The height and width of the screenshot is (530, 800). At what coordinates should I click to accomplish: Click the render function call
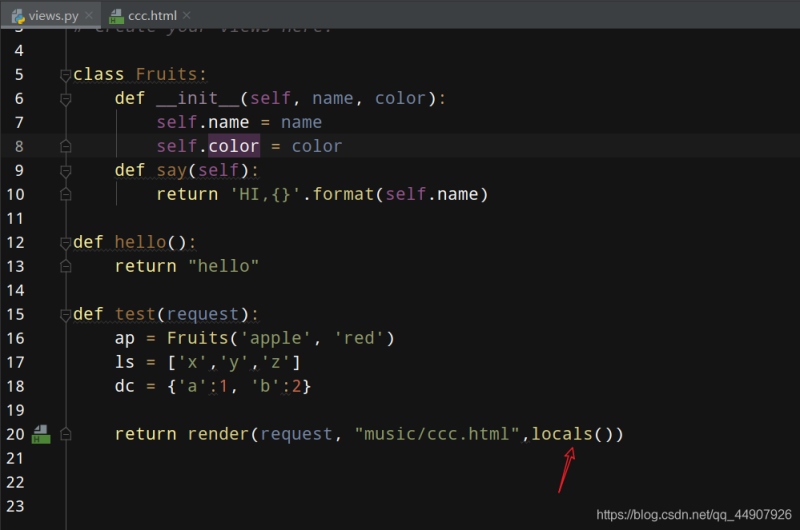point(218,434)
